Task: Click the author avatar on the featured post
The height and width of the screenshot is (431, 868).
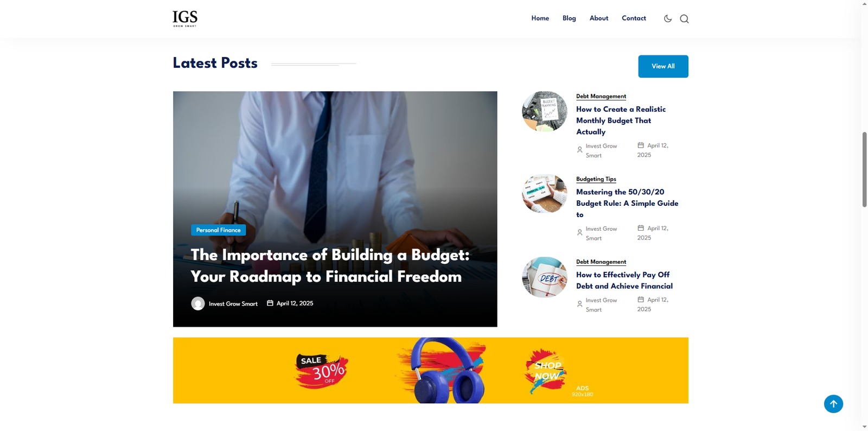Action: pyautogui.click(x=198, y=303)
